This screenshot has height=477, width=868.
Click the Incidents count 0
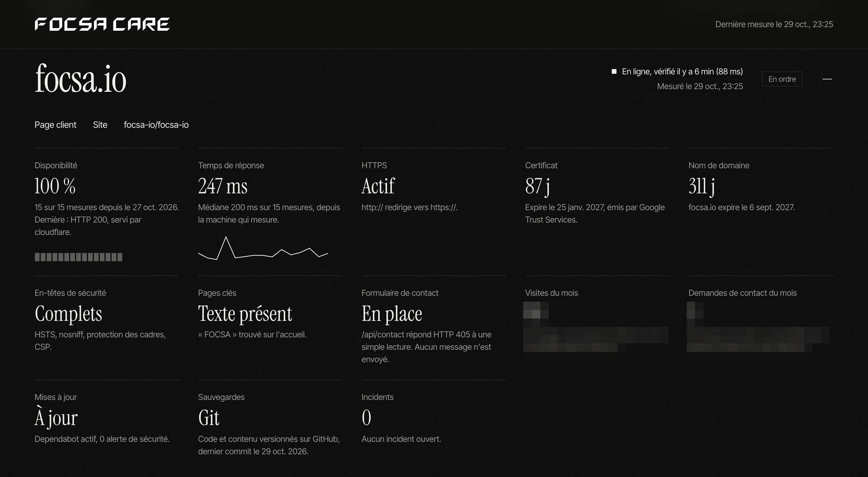tap(366, 418)
